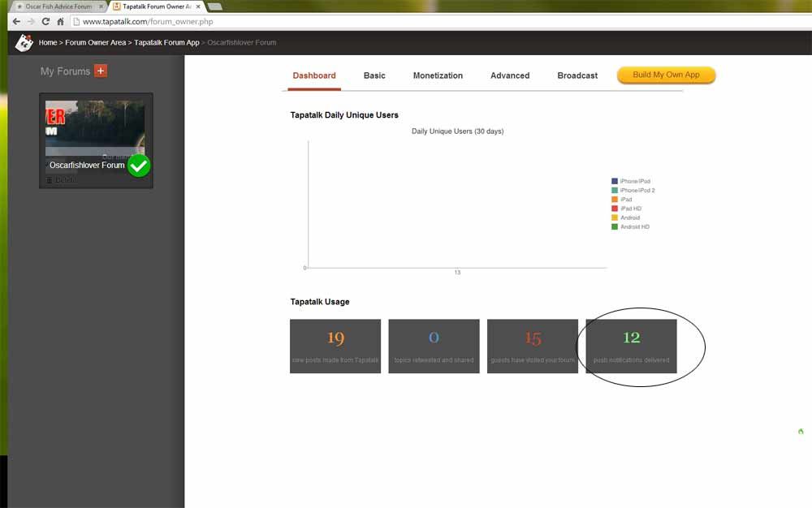Reload the Tapatalk page
Image resolution: width=812 pixels, height=508 pixels.
click(x=45, y=22)
